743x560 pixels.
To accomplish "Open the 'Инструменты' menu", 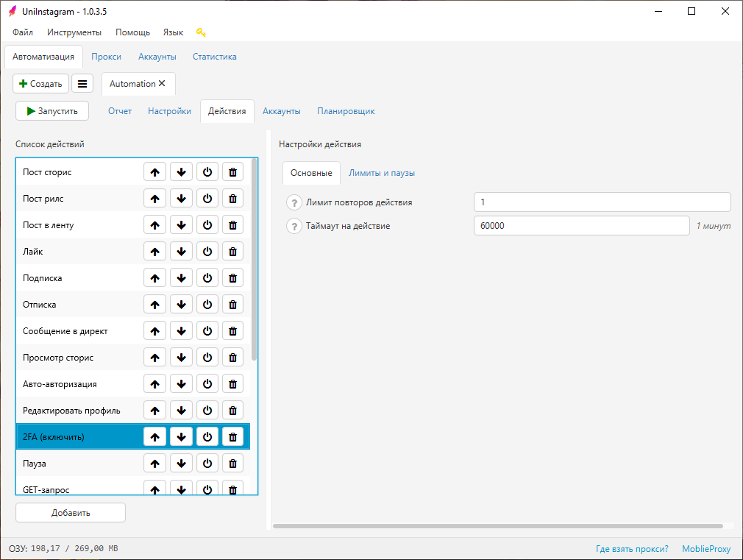I will 74,32.
